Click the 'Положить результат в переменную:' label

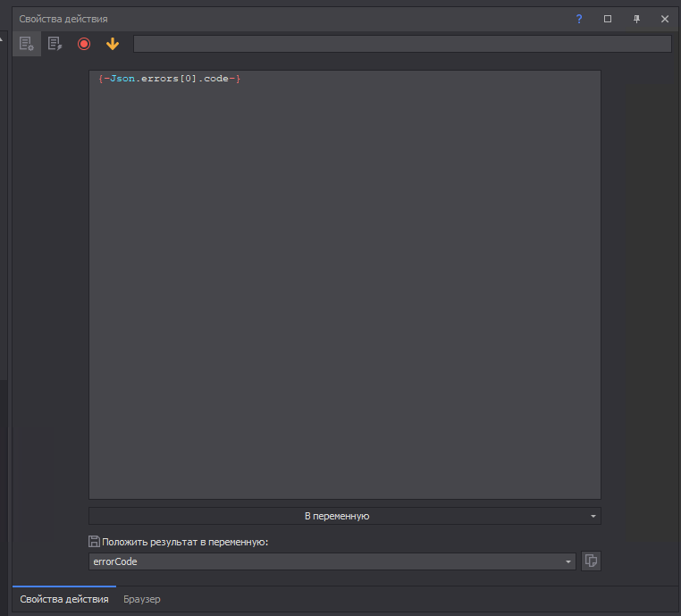[185, 542]
